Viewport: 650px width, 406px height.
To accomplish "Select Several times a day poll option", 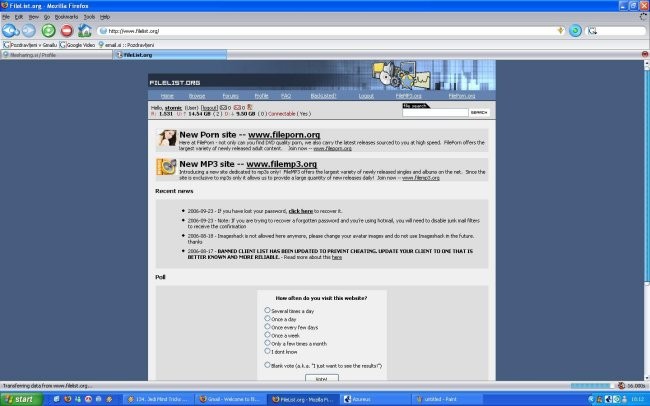I will pyautogui.click(x=267, y=310).
